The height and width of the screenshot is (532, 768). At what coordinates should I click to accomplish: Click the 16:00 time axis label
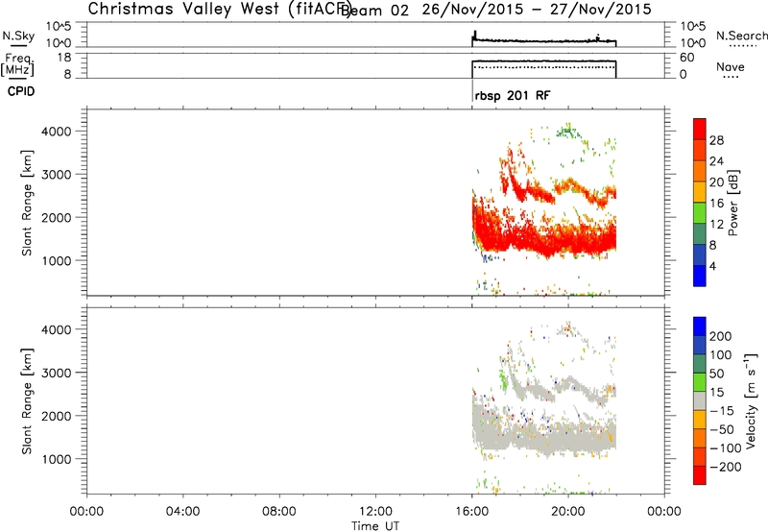pyautogui.click(x=471, y=512)
